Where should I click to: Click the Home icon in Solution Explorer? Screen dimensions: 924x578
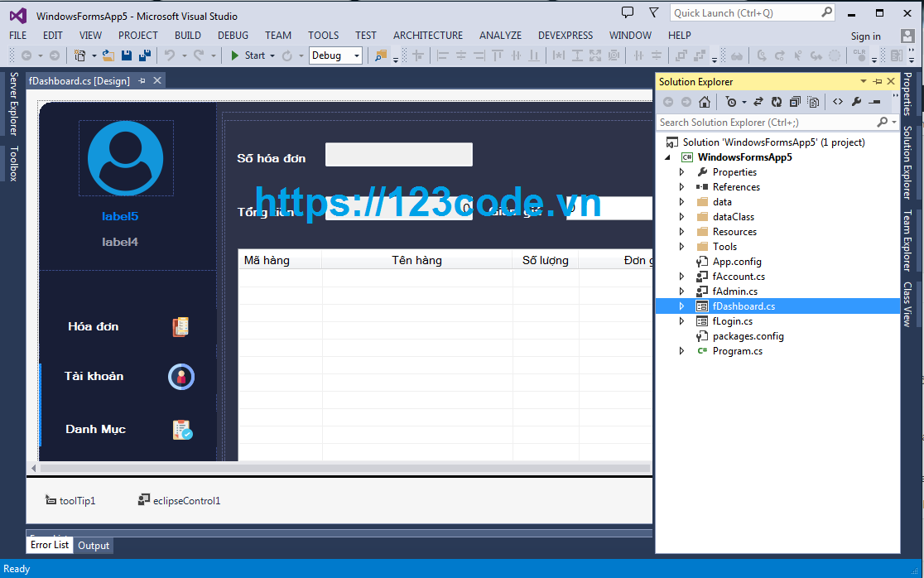[x=704, y=101]
